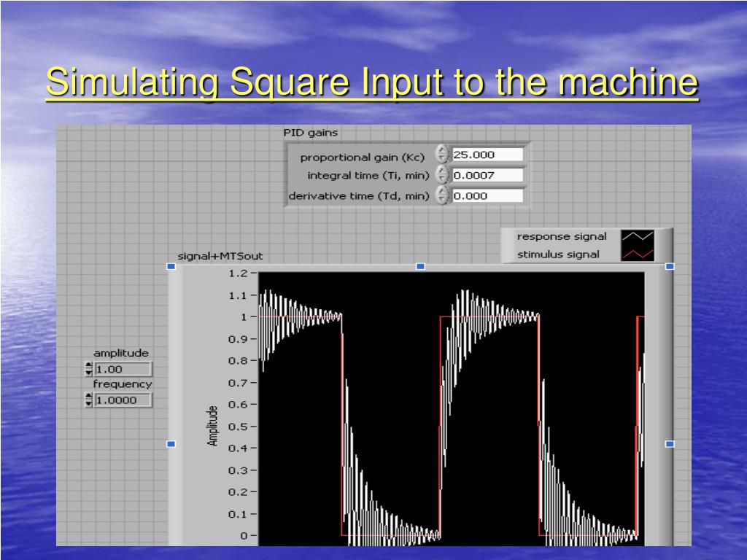Click the 'proportional gain (Kc)' label
This screenshot has height=560, width=747.
pos(362,157)
